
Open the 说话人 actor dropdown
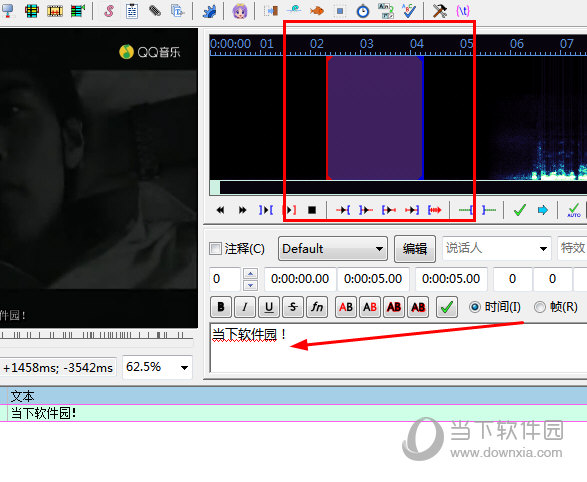coord(497,248)
